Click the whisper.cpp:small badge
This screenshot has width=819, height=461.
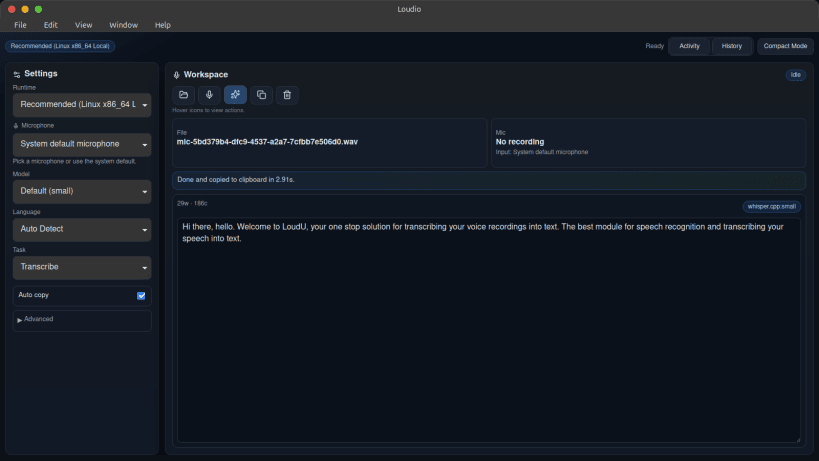771,207
